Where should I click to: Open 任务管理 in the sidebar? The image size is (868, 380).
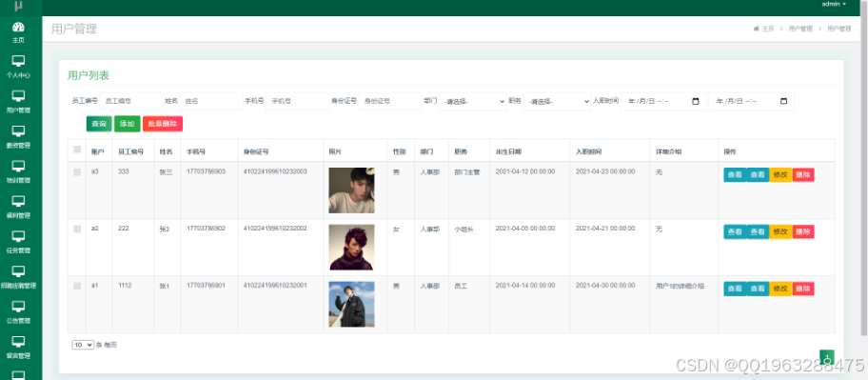(x=18, y=243)
